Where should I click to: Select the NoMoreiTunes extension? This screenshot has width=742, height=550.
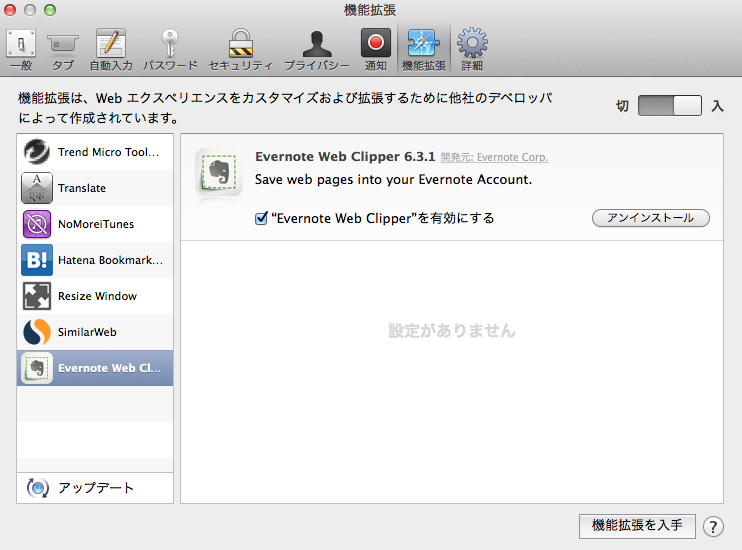[x=96, y=224]
